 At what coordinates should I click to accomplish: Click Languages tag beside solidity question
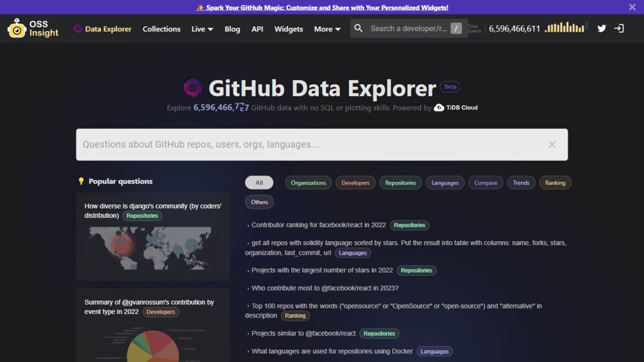[x=353, y=253]
